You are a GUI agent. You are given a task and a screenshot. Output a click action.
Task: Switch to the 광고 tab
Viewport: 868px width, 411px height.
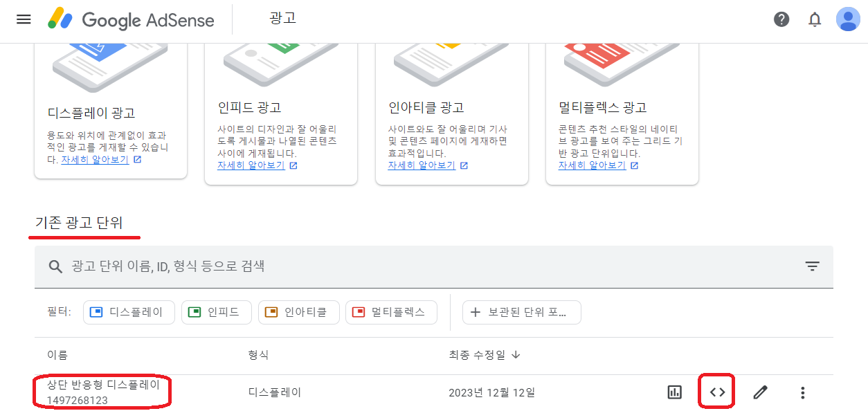point(282,19)
